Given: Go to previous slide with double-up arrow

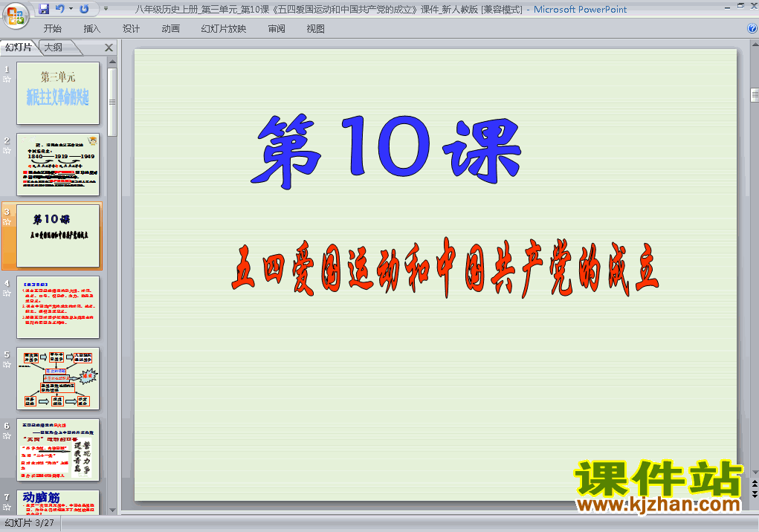Looking at the screenshot, I should tap(755, 483).
